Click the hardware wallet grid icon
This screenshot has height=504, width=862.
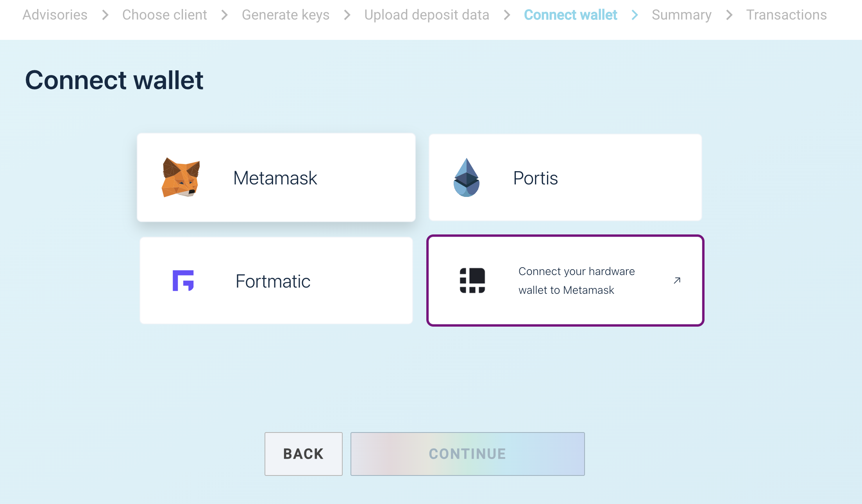(x=472, y=281)
